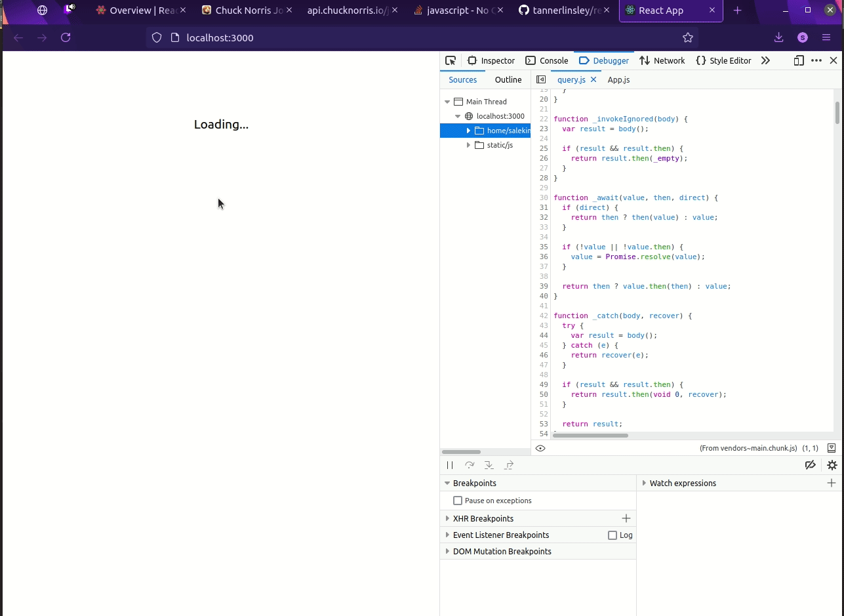The height and width of the screenshot is (616, 844).
Task: Collapse the Main Thread tree item
Action: pyautogui.click(x=447, y=101)
